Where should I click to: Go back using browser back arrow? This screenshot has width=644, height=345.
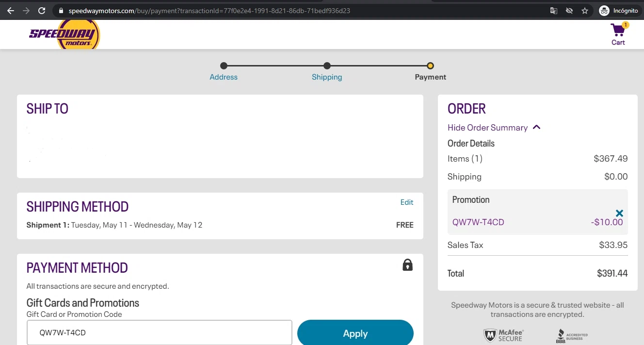(11, 11)
